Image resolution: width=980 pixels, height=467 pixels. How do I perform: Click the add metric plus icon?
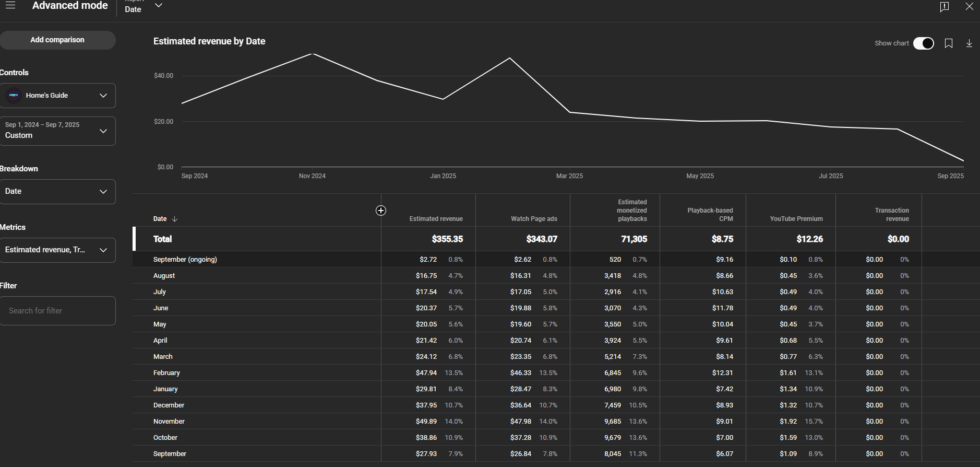point(381,211)
